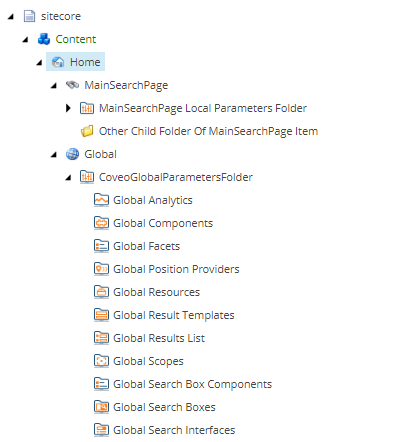
Task: Expand MainSearchPage Local Parameters Folder arrow
Action: coord(68,108)
